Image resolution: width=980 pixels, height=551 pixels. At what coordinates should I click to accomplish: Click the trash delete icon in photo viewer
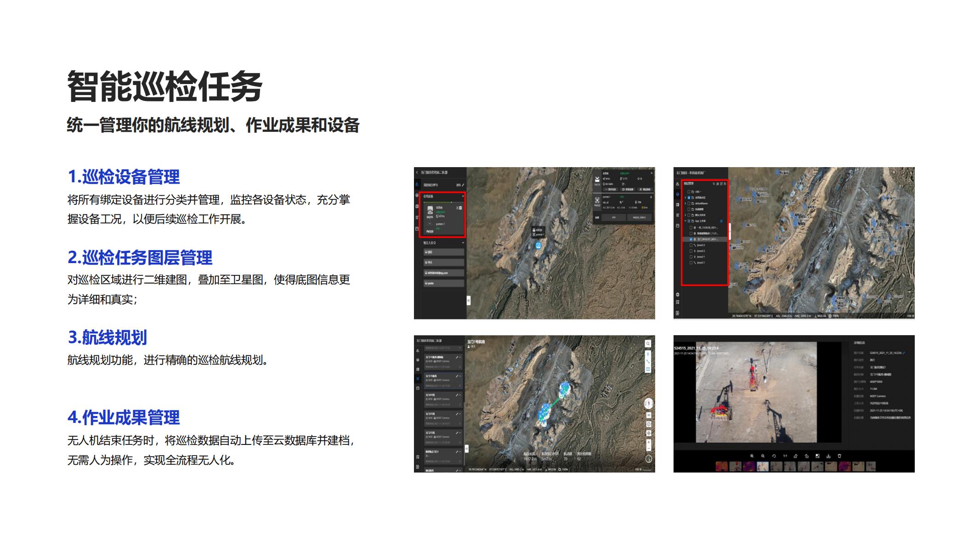pos(839,456)
